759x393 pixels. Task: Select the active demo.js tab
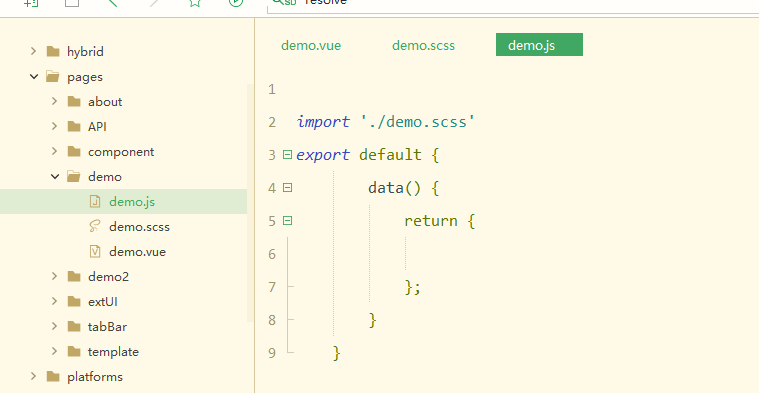click(539, 45)
